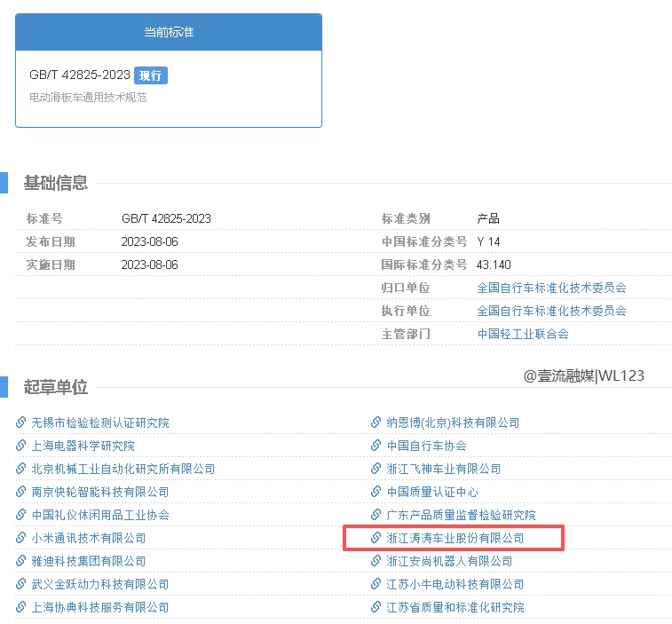Click link icon beside 无锡市检验检测认证研究院
This screenshot has height=624, width=672.
click(21, 423)
